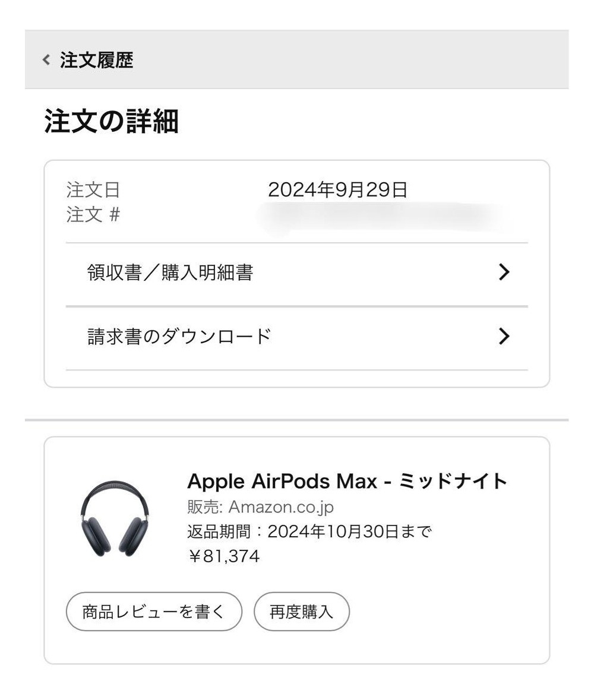Open the 領収書／購入明細書 row

[296, 273]
